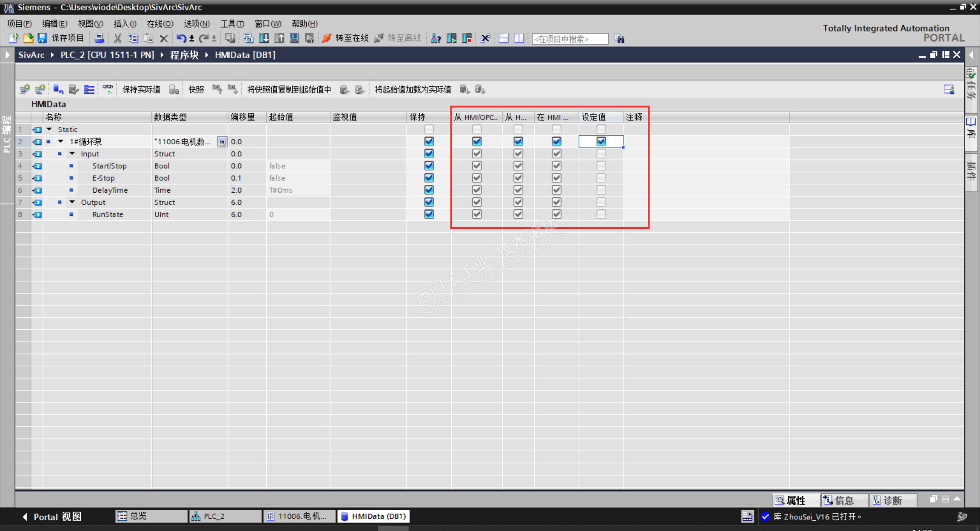Image resolution: width=980 pixels, height=531 pixels.
Task: Click the project search input field
Action: coord(570,39)
